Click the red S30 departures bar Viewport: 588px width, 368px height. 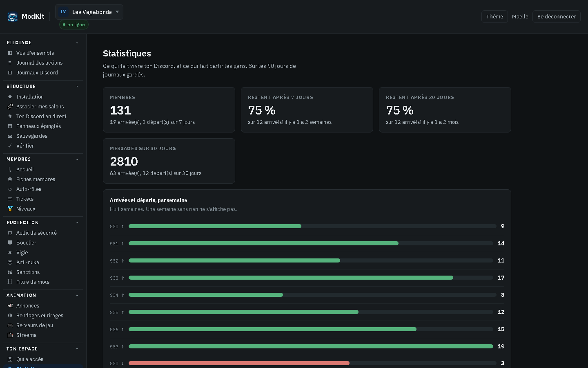239,363
